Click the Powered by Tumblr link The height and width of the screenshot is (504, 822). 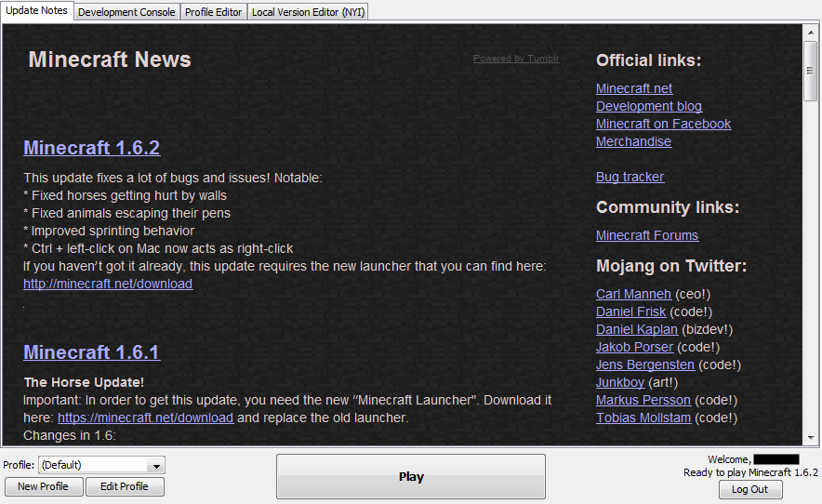[516, 59]
